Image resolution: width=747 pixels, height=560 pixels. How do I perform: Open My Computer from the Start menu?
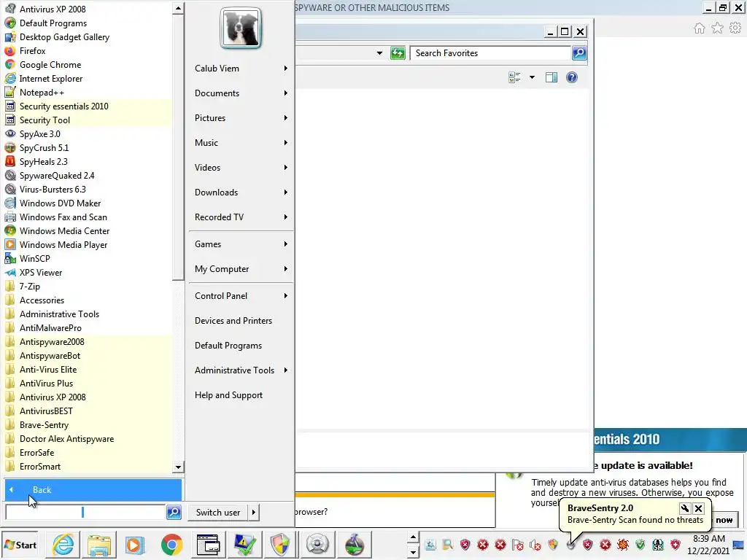point(241,268)
